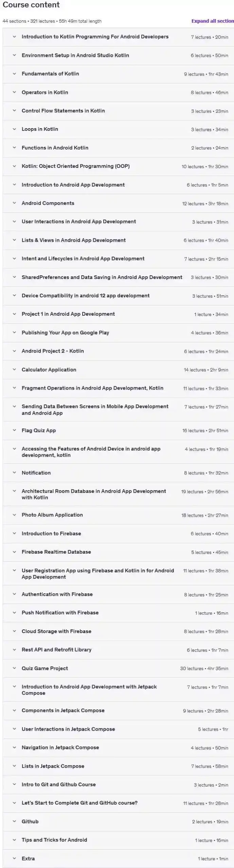Expand Fundamentals of Kotlin section chevron
Viewport: 234px width, 868px height.
coord(14,74)
